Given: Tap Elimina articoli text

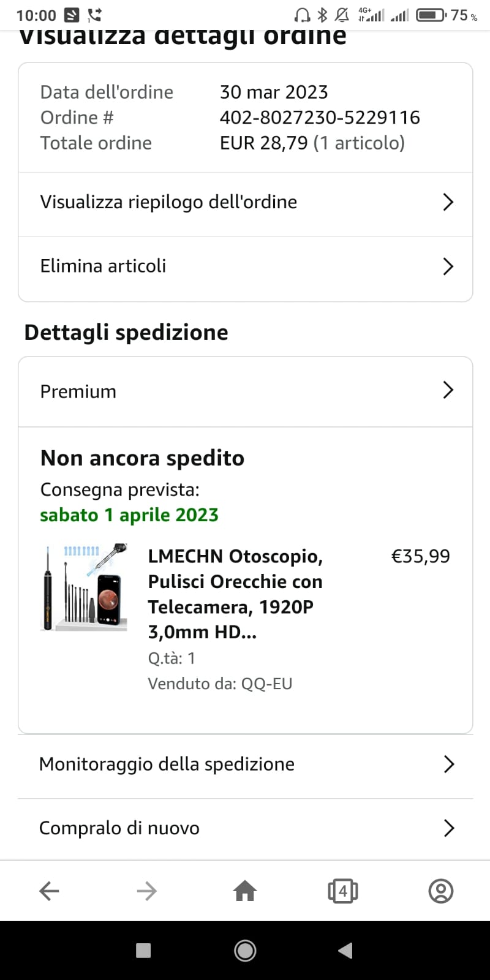Looking at the screenshot, I should [103, 266].
